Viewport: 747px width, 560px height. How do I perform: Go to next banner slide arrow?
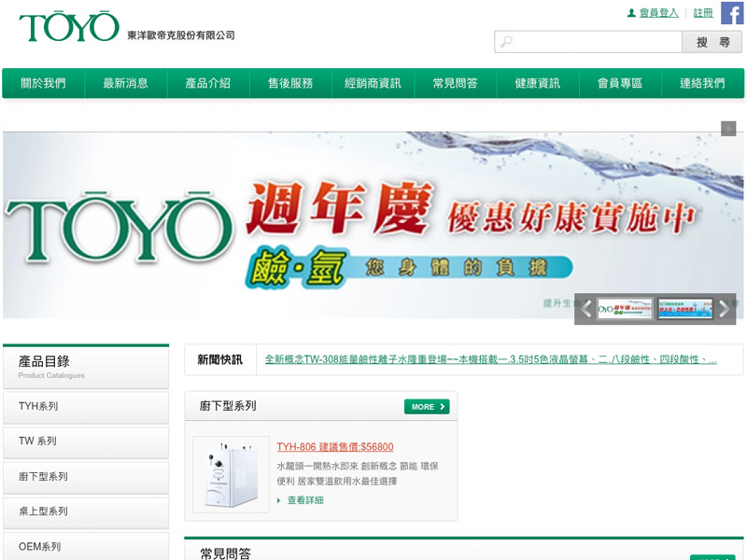[725, 309]
